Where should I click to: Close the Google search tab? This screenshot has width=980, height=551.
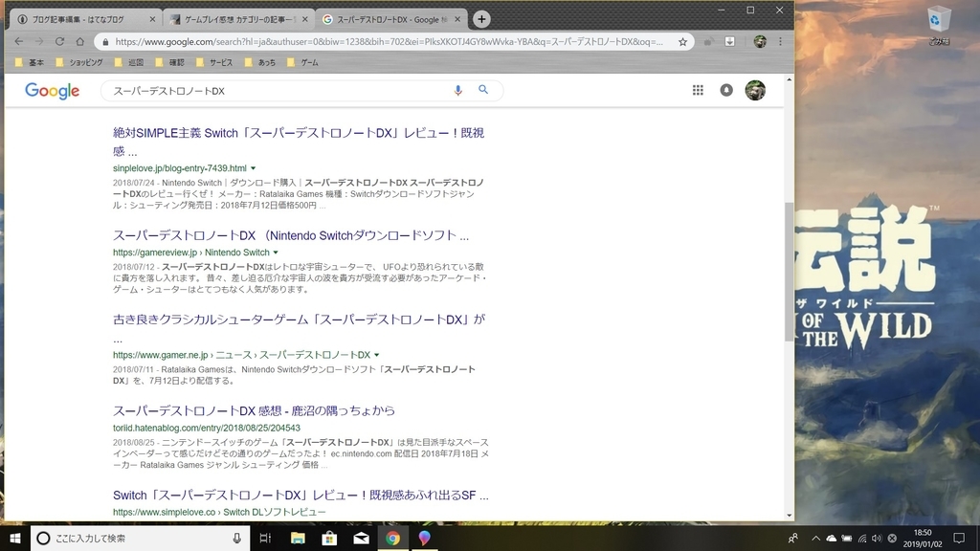[x=457, y=19]
